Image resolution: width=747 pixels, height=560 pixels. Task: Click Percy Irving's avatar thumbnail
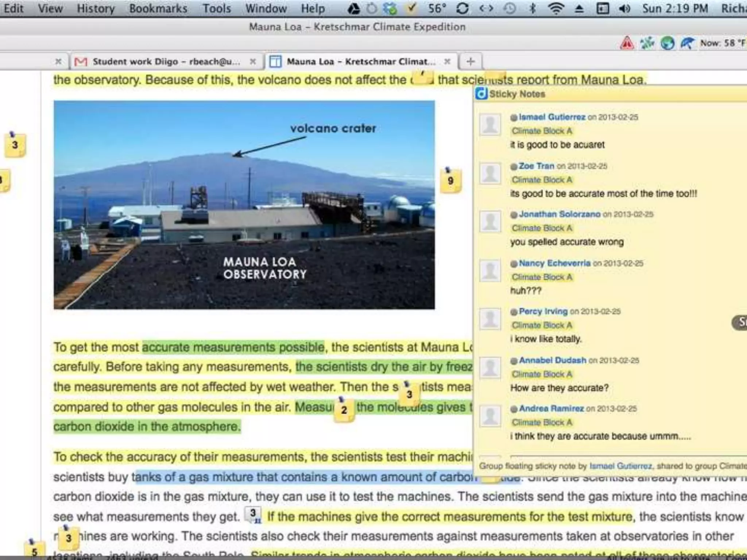tap(490, 319)
